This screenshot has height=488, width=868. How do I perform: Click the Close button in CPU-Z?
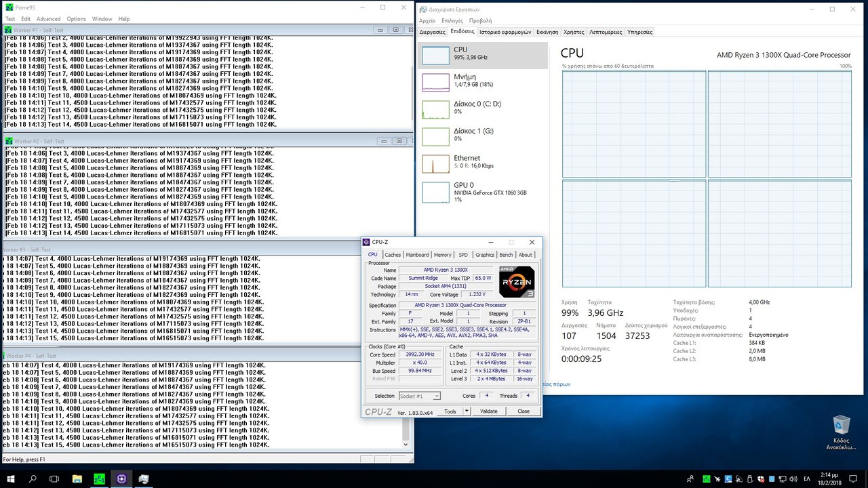[524, 411]
